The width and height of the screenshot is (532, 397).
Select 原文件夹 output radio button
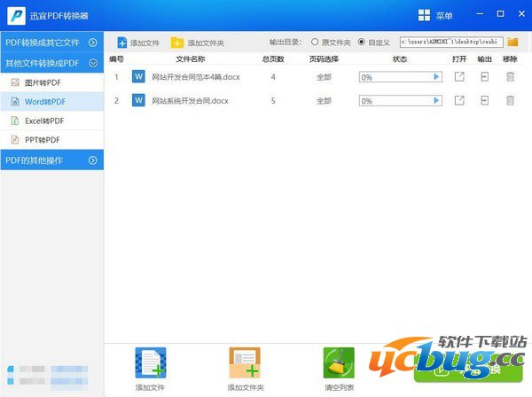pos(315,42)
